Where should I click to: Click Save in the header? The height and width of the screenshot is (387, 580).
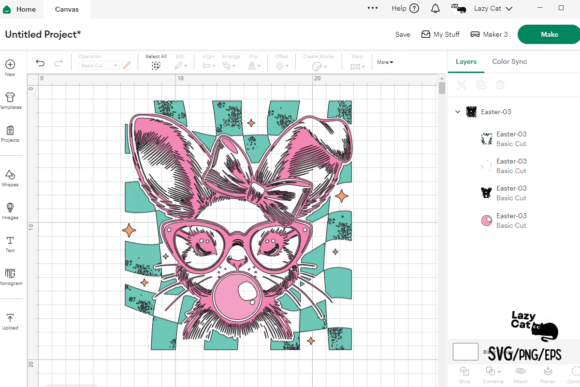pos(402,34)
